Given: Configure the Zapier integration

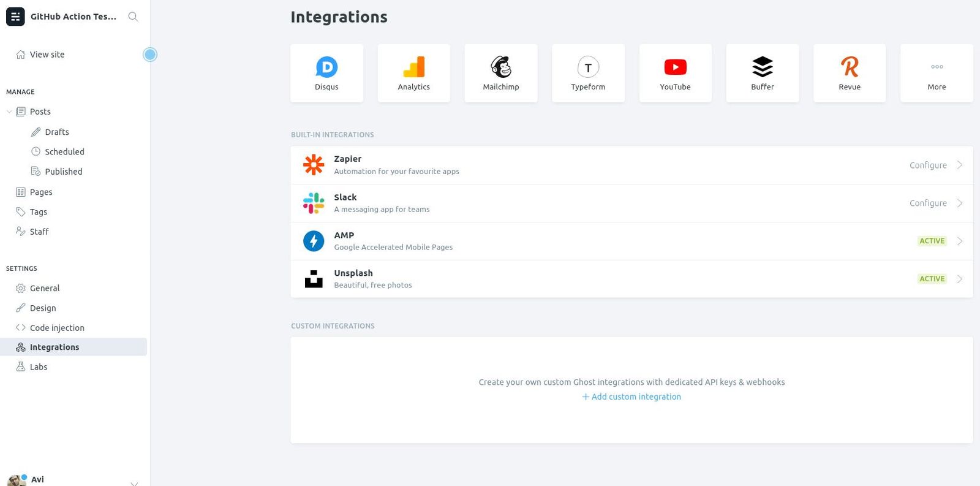Looking at the screenshot, I should 928,165.
